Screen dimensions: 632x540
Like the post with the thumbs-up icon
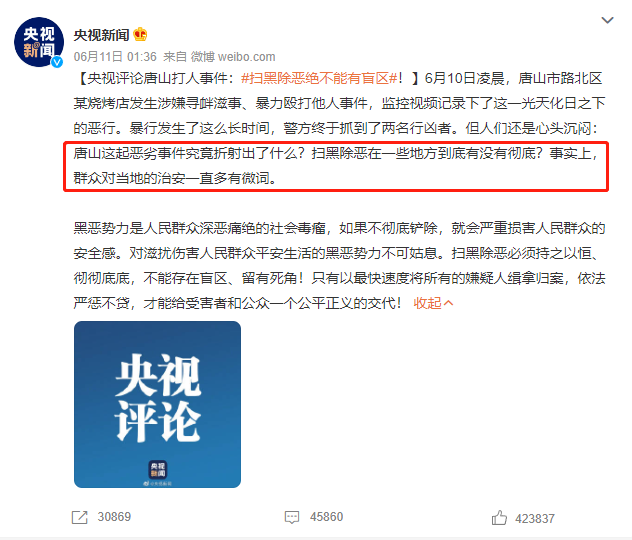(499, 518)
